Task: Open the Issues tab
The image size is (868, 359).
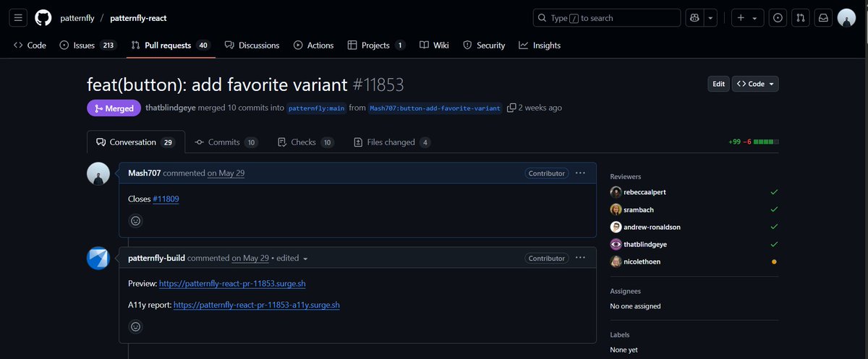Action: click(88, 45)
